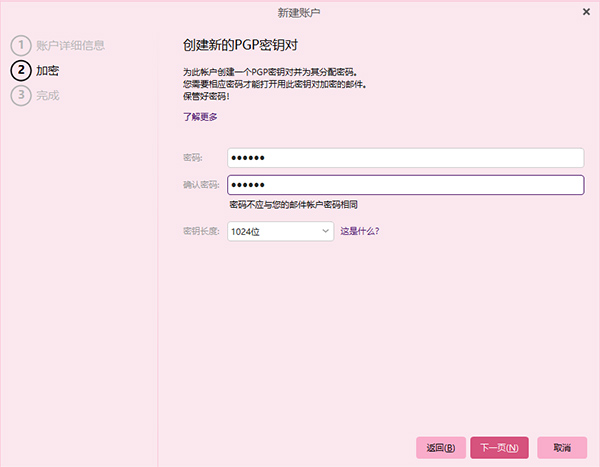The height and width of the screenshot is (467, 600).
Task: Open the 了解更多 link
Action: (x=200, y=117)
